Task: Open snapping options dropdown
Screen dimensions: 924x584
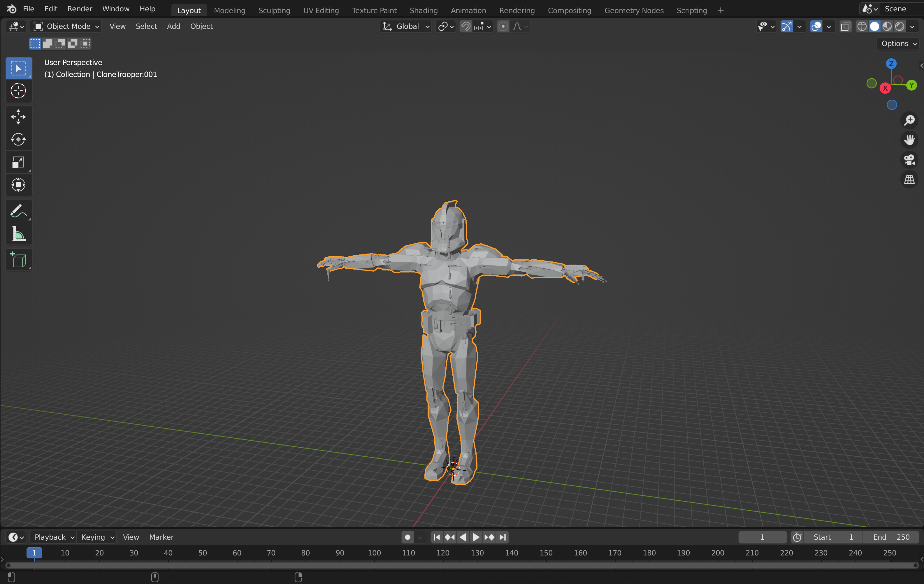Action: [483, 27]
